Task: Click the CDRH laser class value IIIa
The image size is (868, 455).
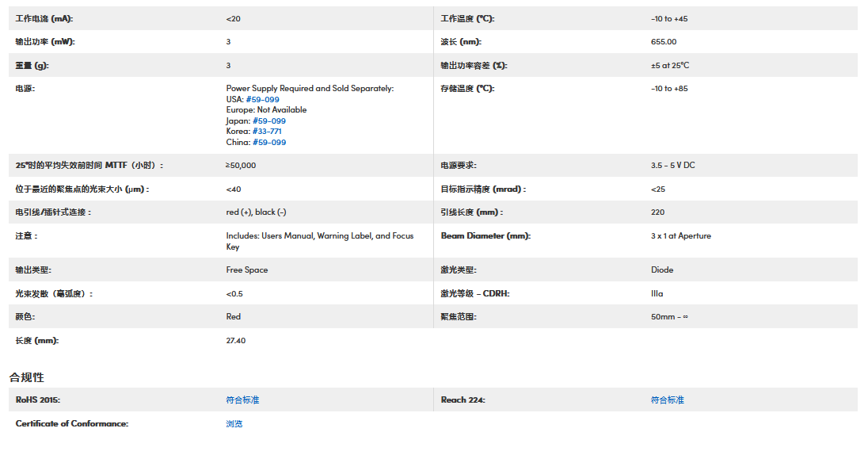Action: click(657, 293)
